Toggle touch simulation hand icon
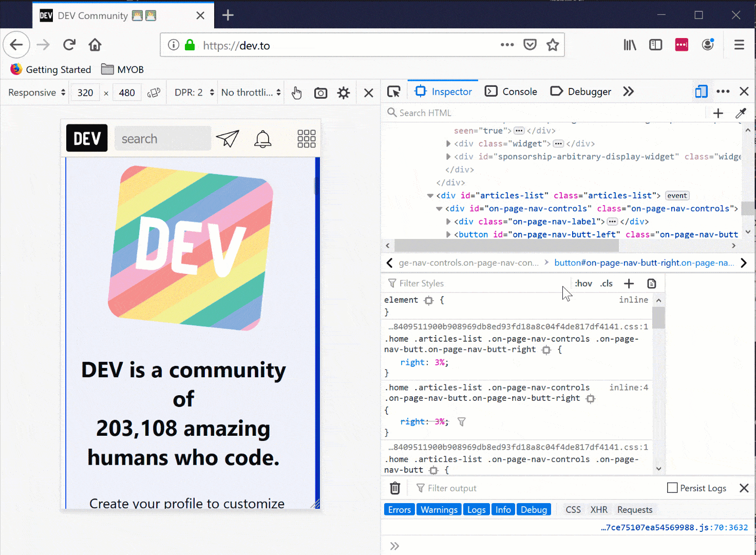This screenshot has height=555, width=756. (296, 93)
